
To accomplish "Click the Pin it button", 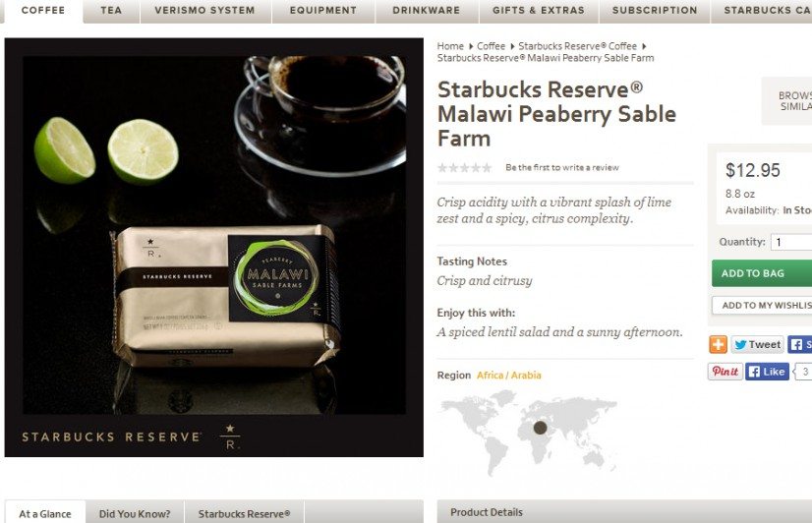I will 725,372.
